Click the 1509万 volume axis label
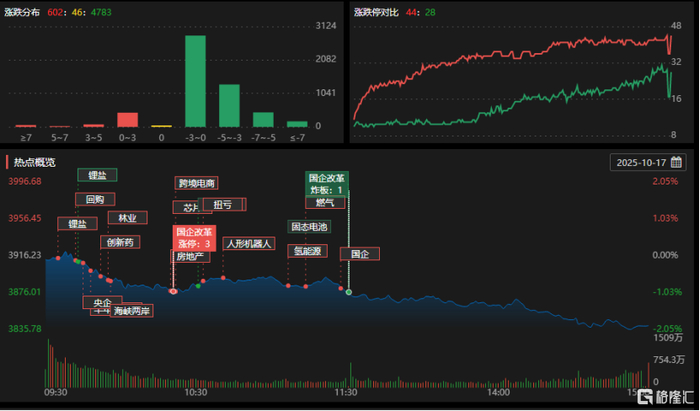The width and height of the screenshot is (700, 411). tap(668, 338)
